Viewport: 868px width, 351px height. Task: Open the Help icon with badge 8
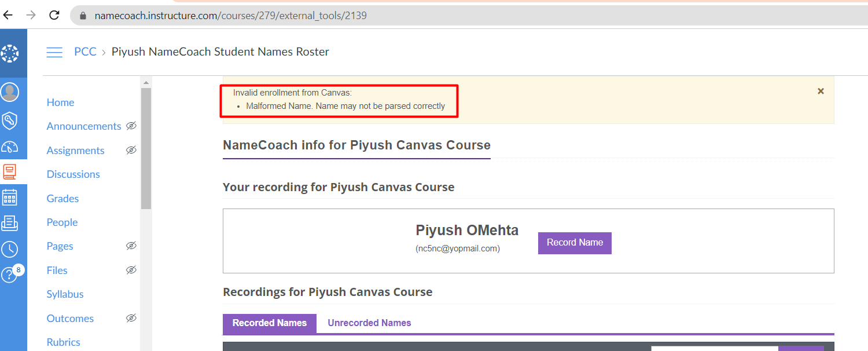coord(10,275)
